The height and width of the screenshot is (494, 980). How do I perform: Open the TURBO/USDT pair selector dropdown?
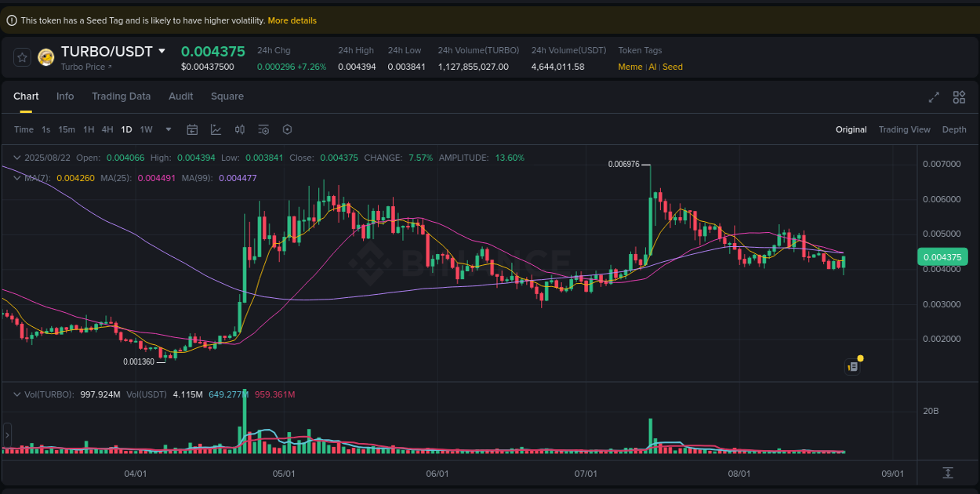(x=163, y=51)
